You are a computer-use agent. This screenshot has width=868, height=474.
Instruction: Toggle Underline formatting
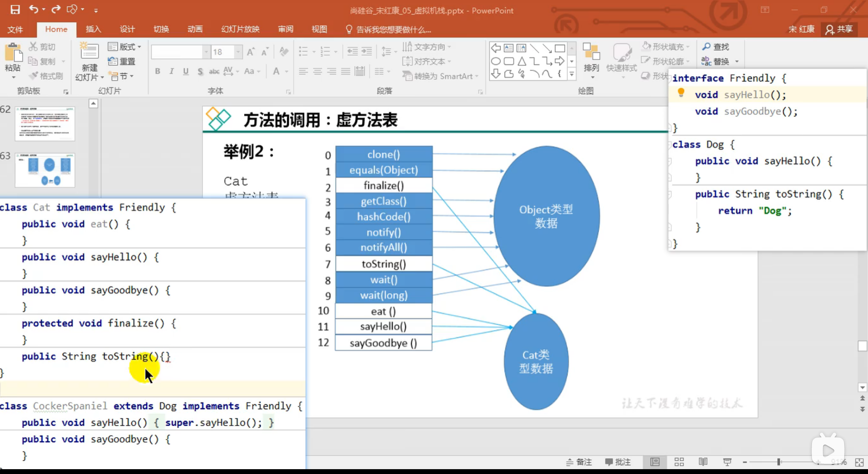[x=186, y=71]
